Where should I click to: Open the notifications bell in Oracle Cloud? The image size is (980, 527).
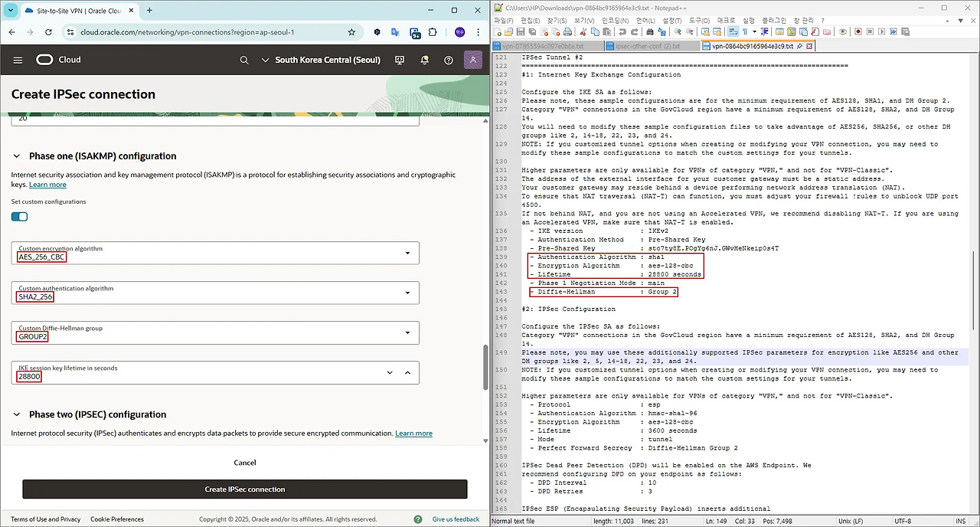tap(424, 60)
